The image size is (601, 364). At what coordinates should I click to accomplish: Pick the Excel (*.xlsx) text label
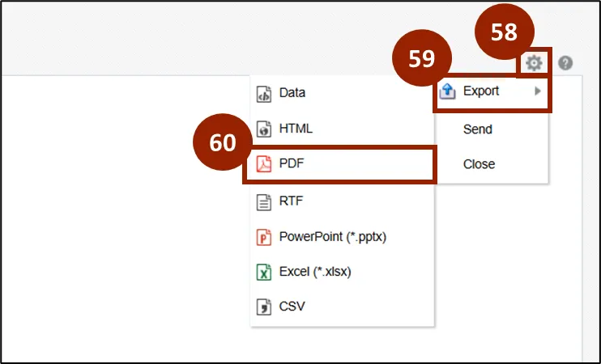[315, 273]
